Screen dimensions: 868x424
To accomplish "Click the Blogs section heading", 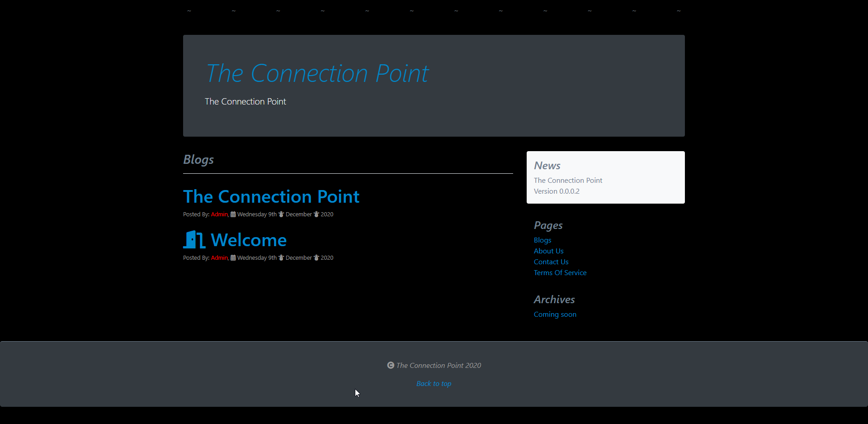I will coord(198,160).
